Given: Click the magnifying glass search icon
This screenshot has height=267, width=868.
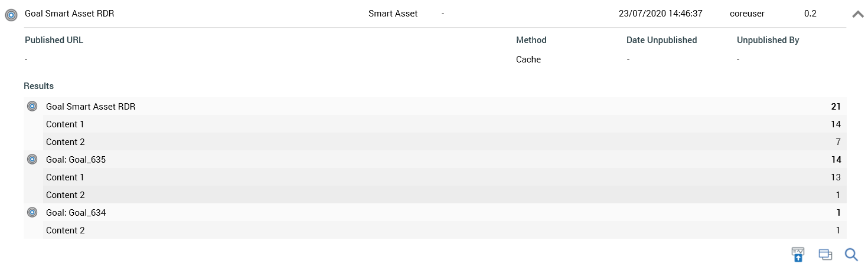Looking at the screenshot, I should (851, 255).
